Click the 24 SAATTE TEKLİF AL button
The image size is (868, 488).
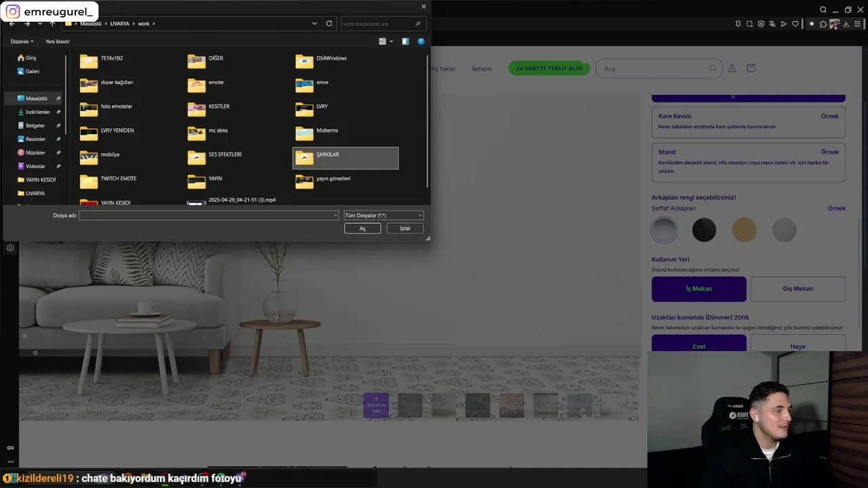(x=549, y=68)
